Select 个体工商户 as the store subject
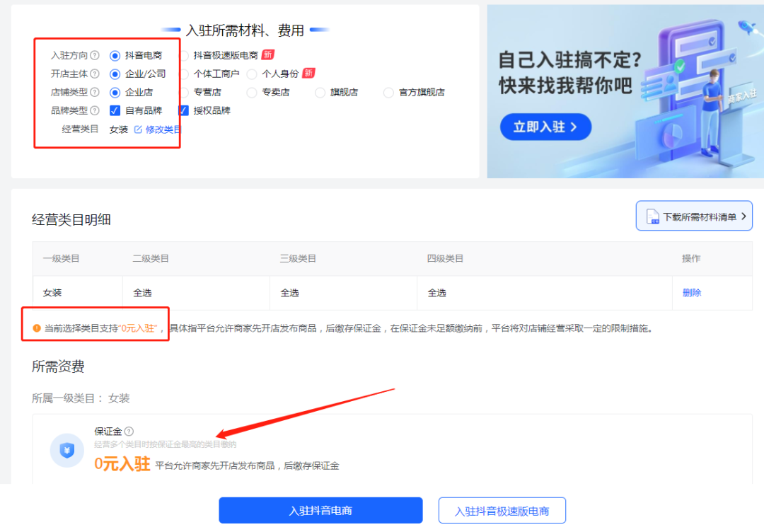This screenshot has width=764, height=532. click(x=184, y=73)
